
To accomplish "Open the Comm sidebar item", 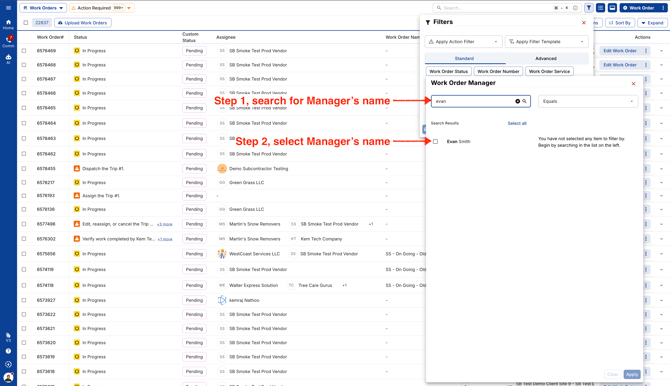I will pos(8,41).
